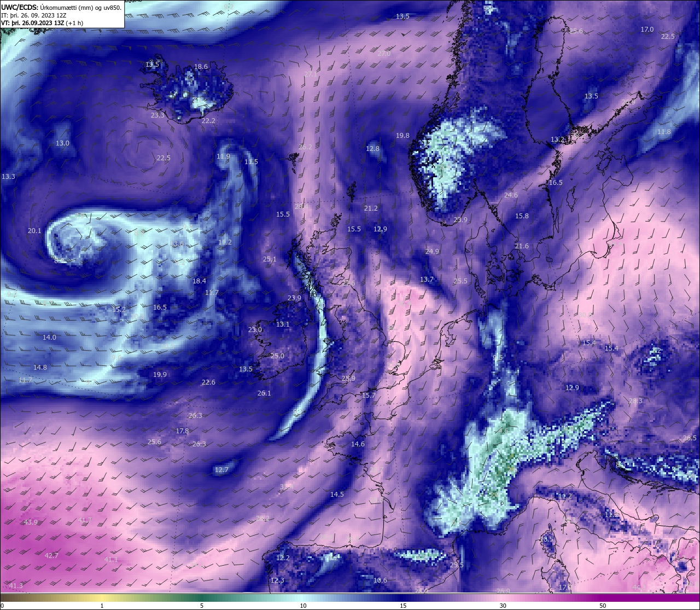
Task: Click the 18.6 value over Iceland
Action: pyautogui.click(x=201, y=66)
